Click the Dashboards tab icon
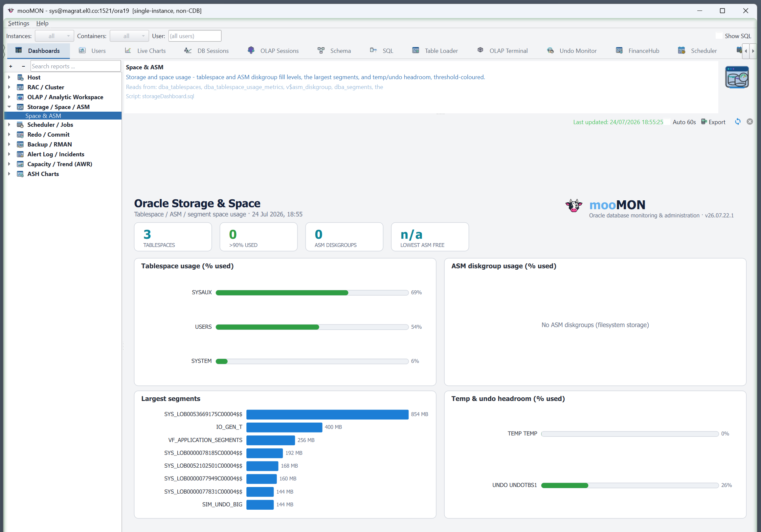Viewport: 761px width, 532px height. point(19,50)
